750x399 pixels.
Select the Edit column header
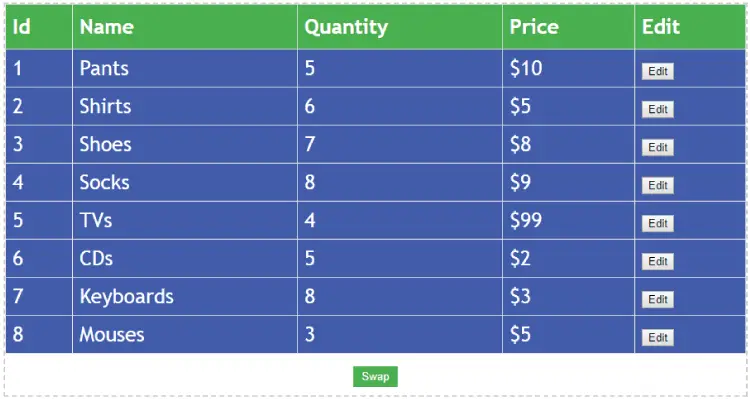690,27
